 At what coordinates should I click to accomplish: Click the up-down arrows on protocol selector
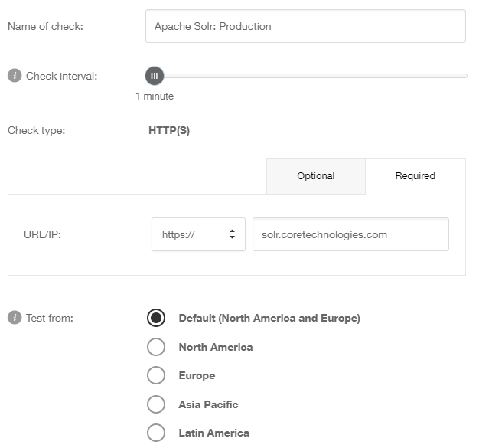click(x=232, y=234)
